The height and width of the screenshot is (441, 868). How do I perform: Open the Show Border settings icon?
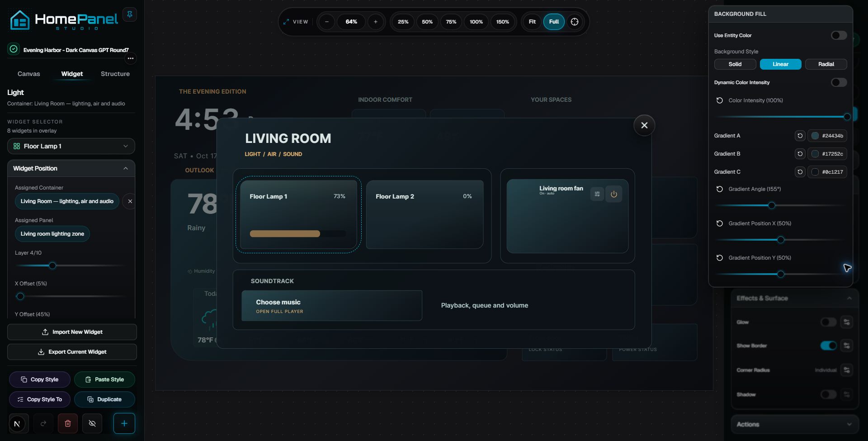pyautogui.click(x=847, y=346)
